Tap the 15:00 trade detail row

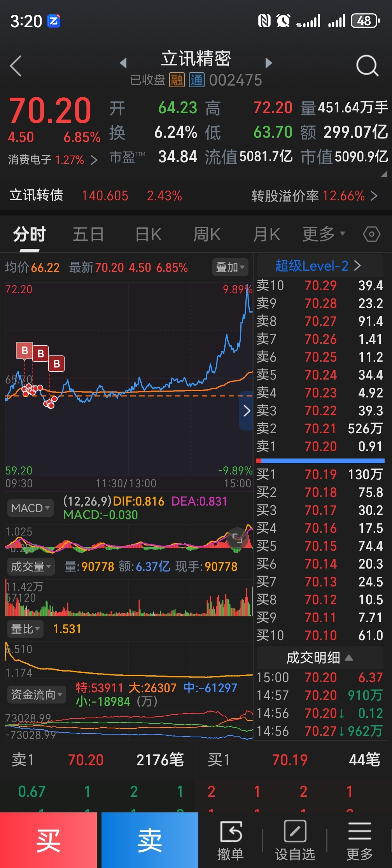320,677
